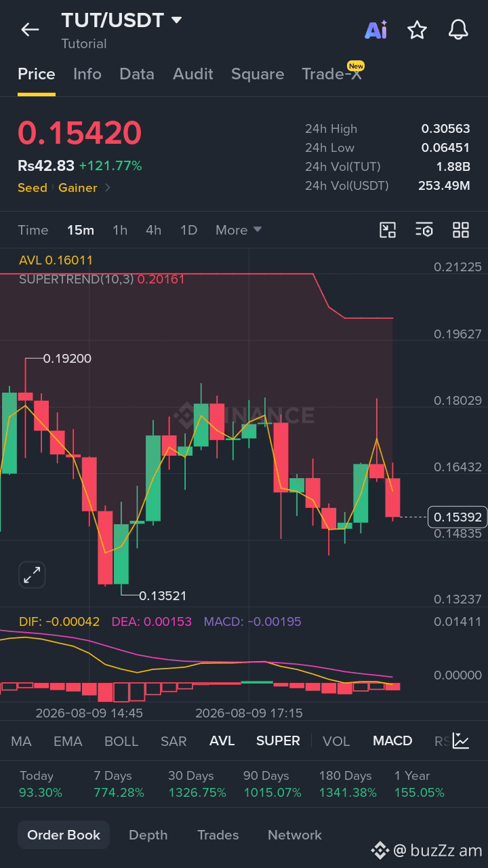Viewport: 488px width, 868px height.
Task: Open the Trade-X tab
Action: point(332,74)
